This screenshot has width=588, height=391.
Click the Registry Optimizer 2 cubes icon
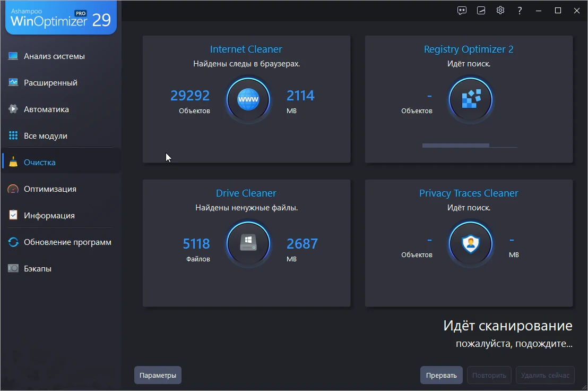coord(471,99)
